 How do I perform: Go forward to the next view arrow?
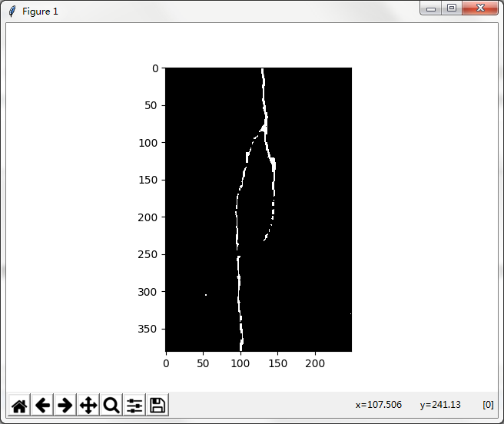click(65, 405)
